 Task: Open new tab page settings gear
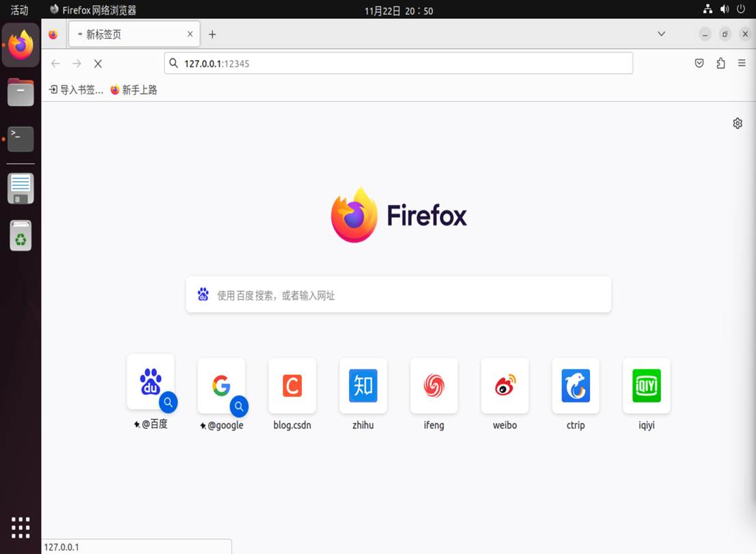pos(737,124)
